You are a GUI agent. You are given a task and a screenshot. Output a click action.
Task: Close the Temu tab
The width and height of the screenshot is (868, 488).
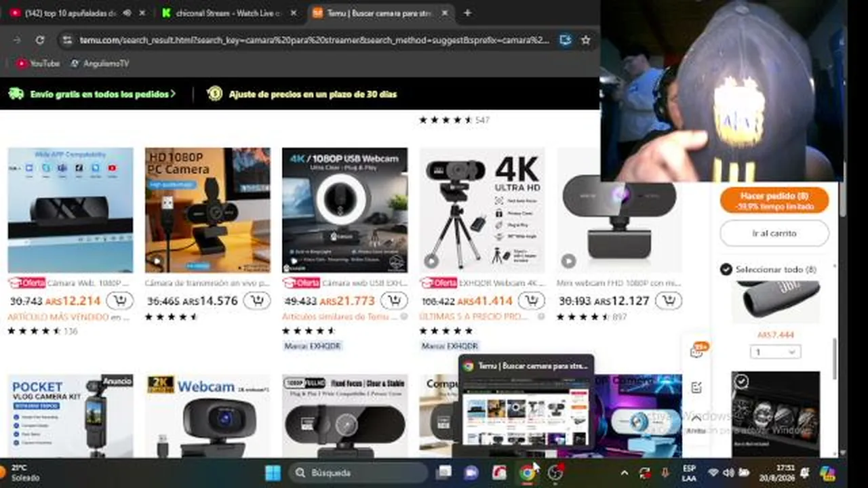pos(444,13)
